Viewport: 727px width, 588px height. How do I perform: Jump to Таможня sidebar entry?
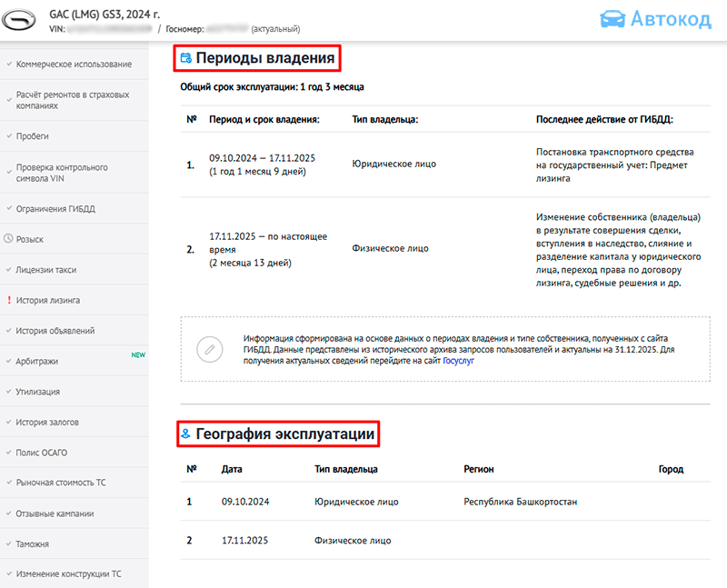33,543
